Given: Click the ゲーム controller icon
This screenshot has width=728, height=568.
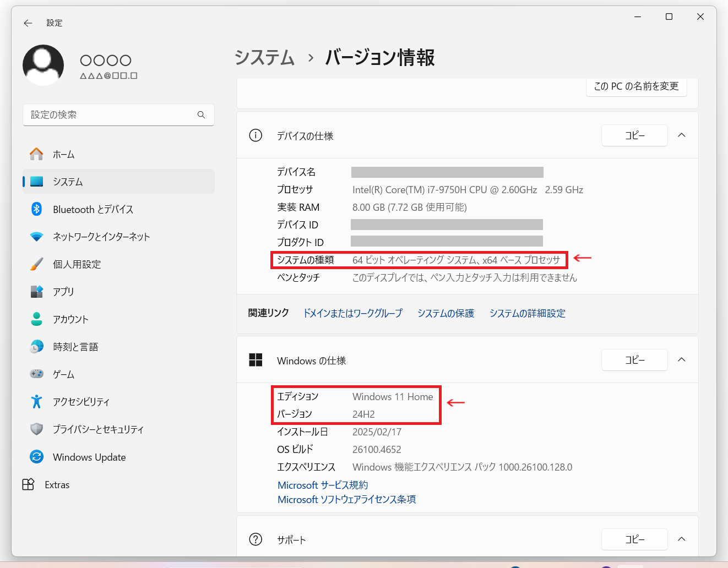Looking at the screenshot, I should point(36,374).
